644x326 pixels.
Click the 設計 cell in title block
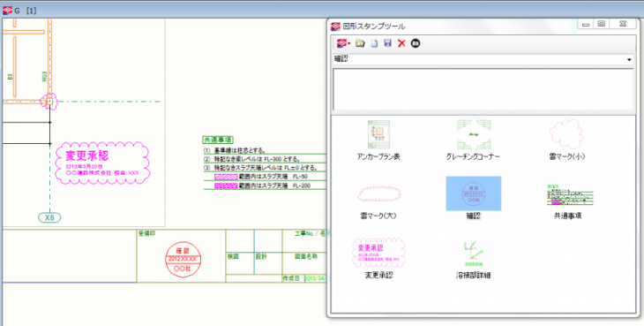261,256
